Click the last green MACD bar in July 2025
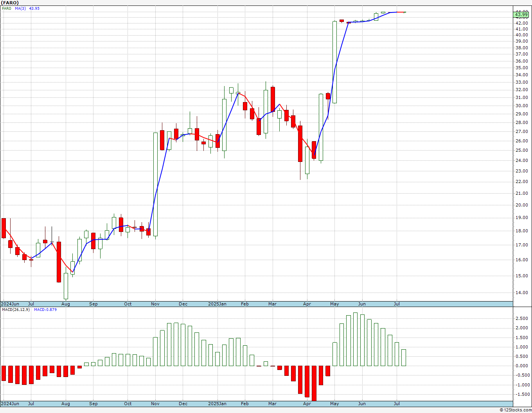The image size is (532, 413). 404,357
